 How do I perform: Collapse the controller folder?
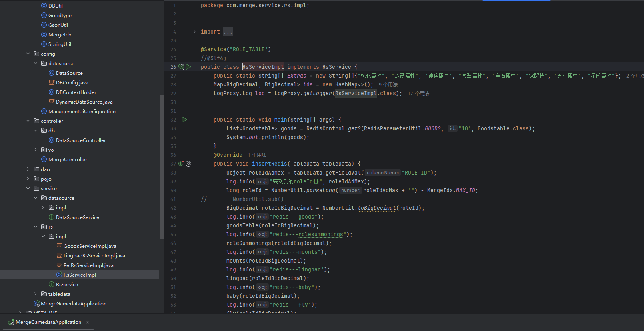click(x=28, y=121)
